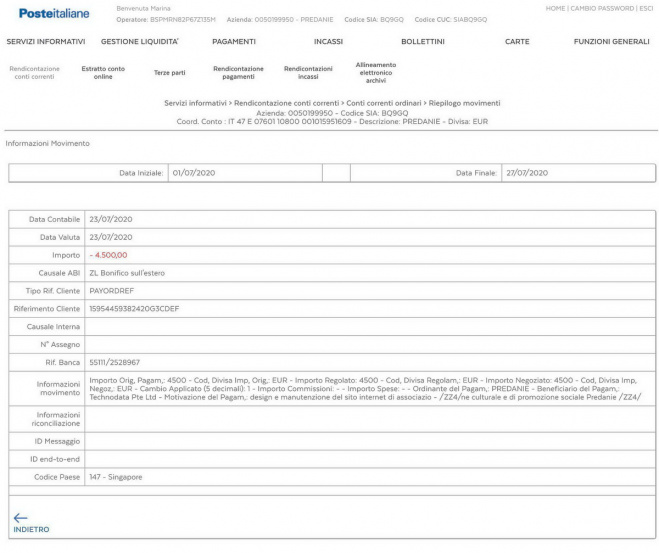Screen dimensions: 659x553
Task: Open the GESTIONE LIQUIDITA' menu
Action: 140,42
